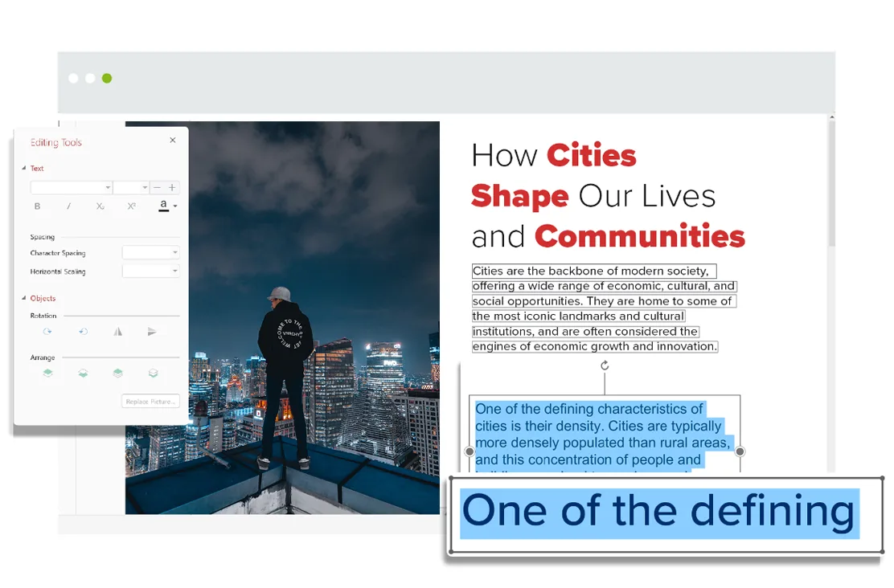Toggle bold text formatting
894x588 pixels.
pyautogui.click(x=37, y=206)
